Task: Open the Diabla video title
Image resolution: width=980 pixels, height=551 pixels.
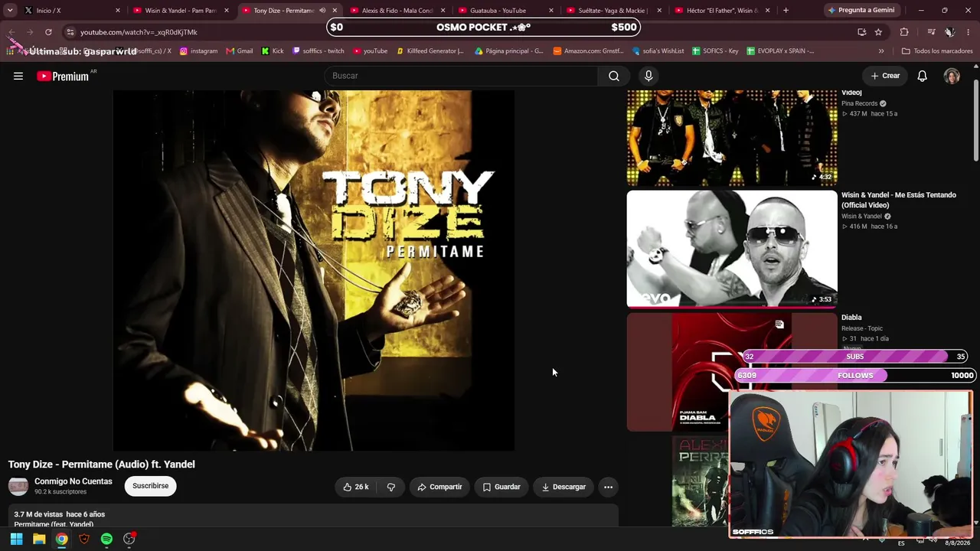Action: point(851,318)
